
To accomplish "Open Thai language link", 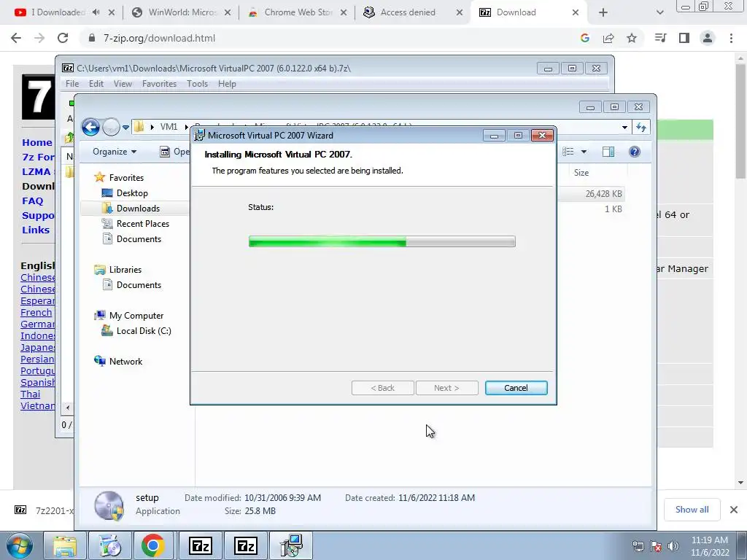I will coord(31,394).
